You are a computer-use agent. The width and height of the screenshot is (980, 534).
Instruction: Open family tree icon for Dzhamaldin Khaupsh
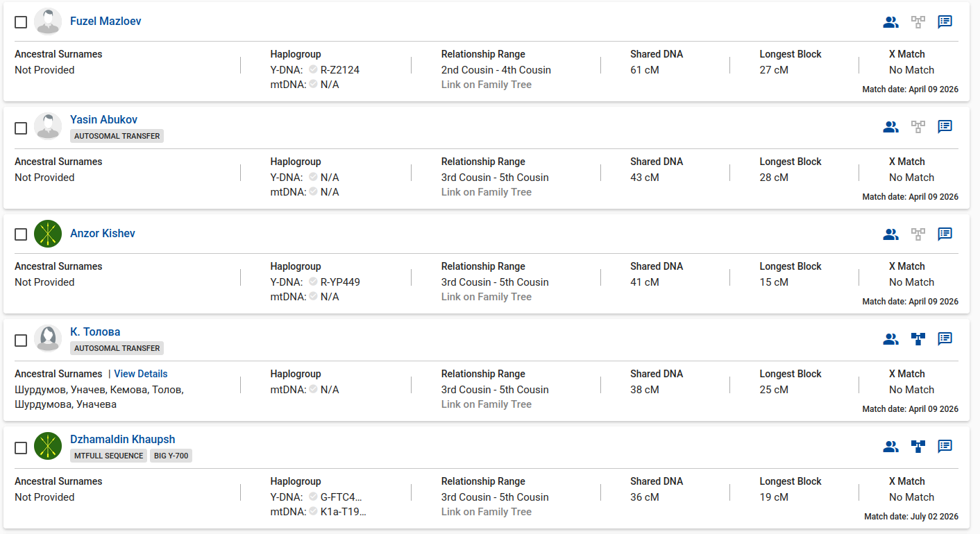click(x=918, y=447)
